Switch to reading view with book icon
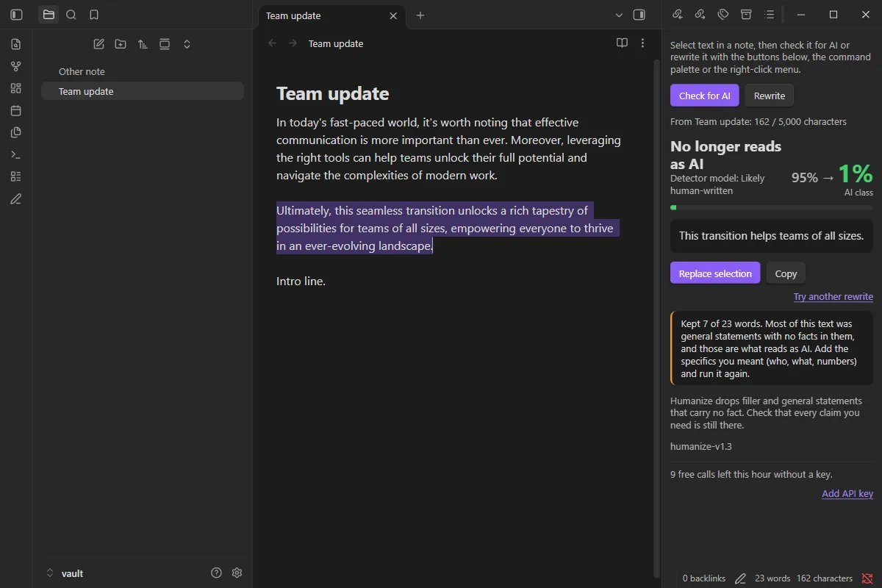882x588 pixels. pyautogui.click(x=622, y=43)
